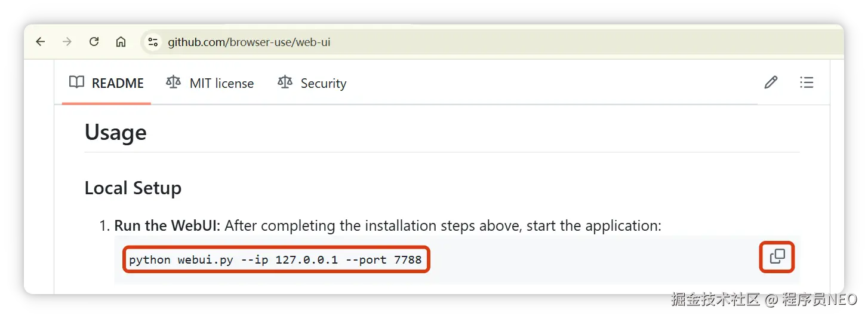Go to the browser home page
Screen dimensions: 868x318
click(x=121, y=42)
